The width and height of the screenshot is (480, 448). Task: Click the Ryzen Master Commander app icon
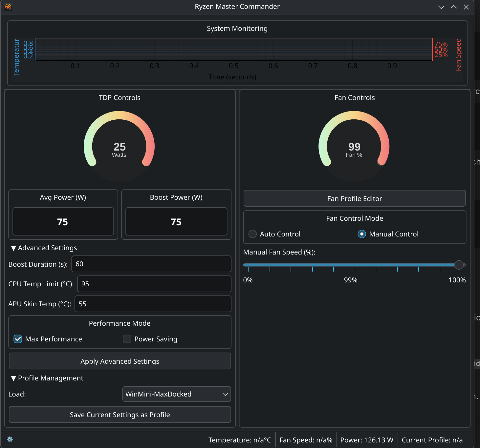coord(8,7)
